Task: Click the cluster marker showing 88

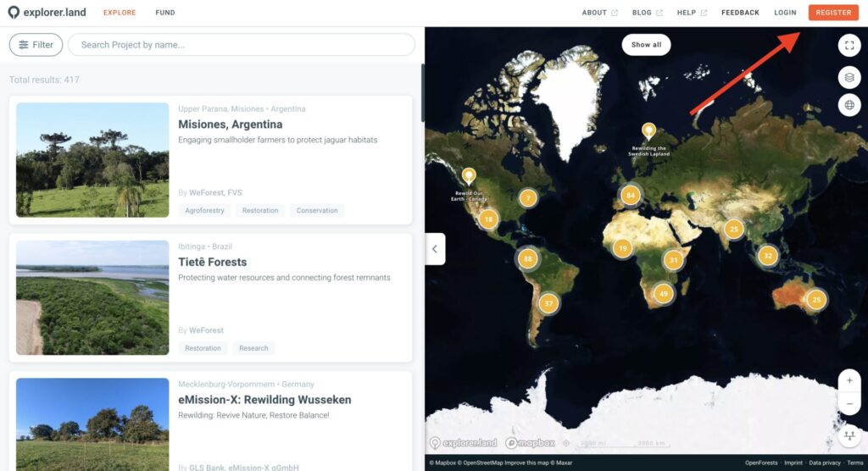Action: [528, 258]
